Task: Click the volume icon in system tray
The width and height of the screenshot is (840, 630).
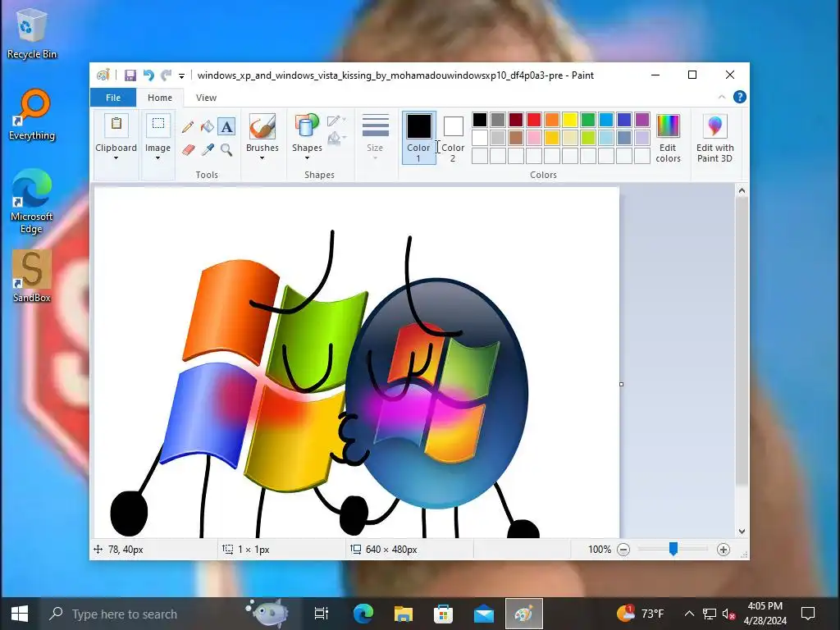Action: 728,614
